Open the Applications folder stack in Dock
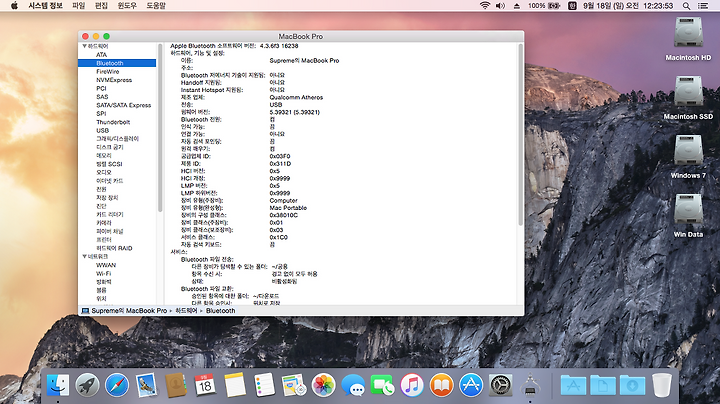 573,385
